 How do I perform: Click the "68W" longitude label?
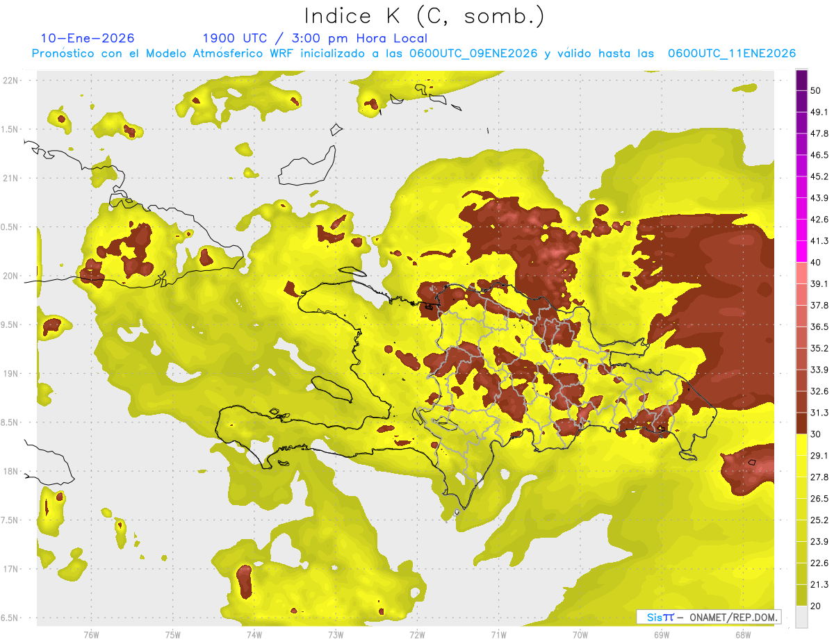pyautogui.click(x=743, y=635)
